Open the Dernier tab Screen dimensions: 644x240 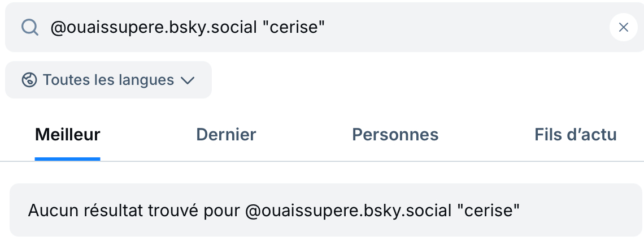(x=226, y=135)
